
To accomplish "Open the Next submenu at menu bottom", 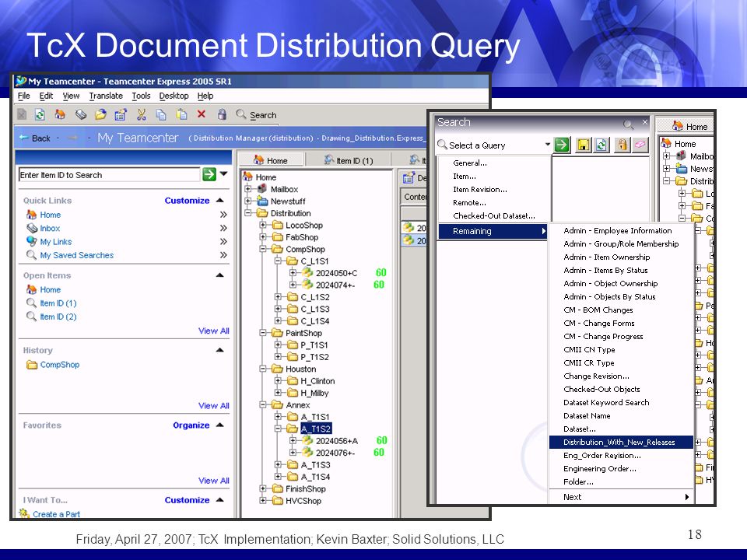I will pos(621,497).
